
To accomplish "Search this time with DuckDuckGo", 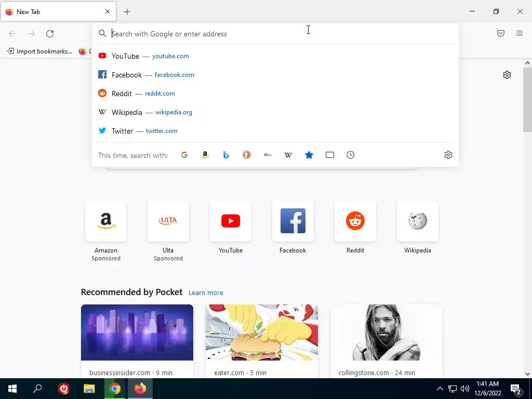I will 247,155.
